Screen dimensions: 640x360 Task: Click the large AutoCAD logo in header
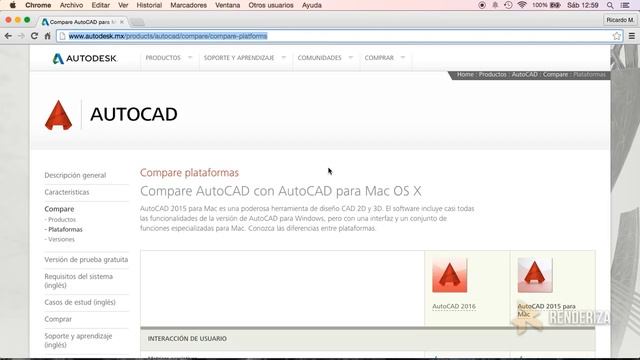tap(58, 115)
